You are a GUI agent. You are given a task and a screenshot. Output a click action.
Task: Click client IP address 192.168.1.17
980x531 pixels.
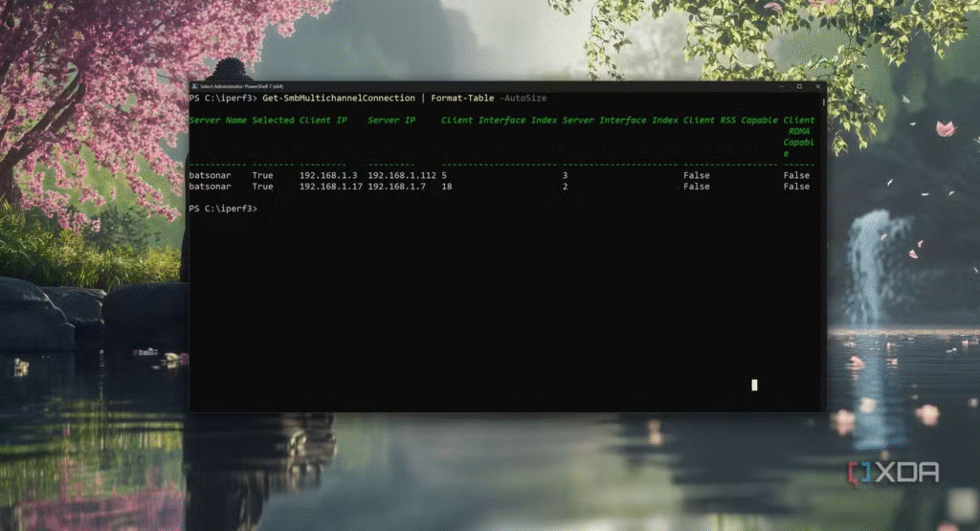tap(331, 187)
